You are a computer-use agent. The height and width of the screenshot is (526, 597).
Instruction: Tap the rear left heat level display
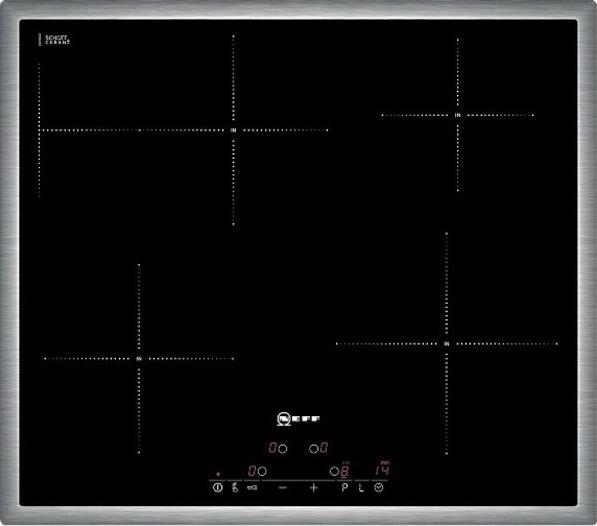pos(273,448)
